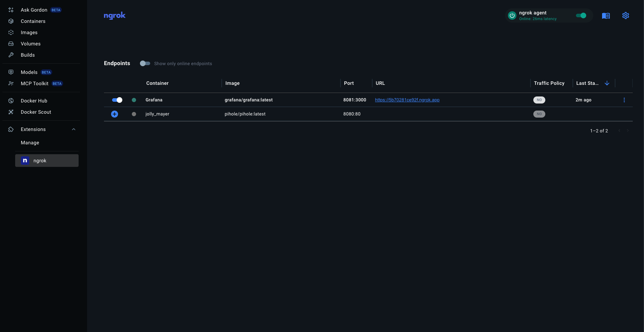Click pihole/pihole:latest image cell
Viewport: 644px width, 332px height.
tap(245, 114)
